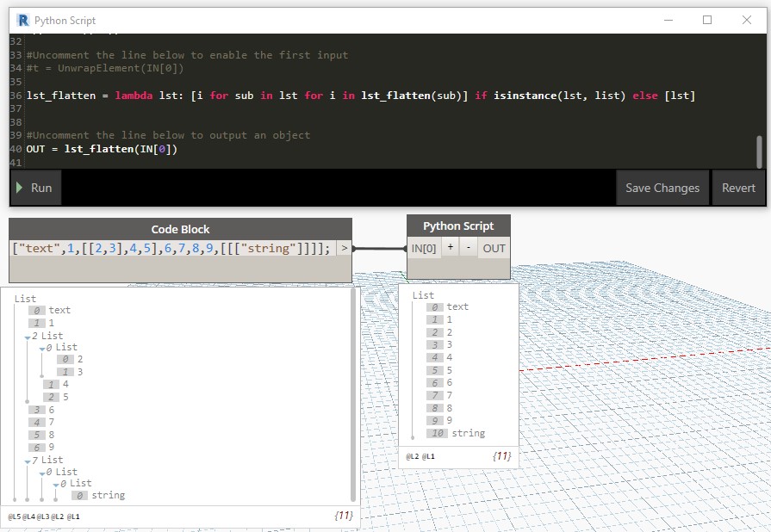Select the @L3 level label under Code Block preview
The height and width of the screenshot is (532, 771).
(43, 517)
